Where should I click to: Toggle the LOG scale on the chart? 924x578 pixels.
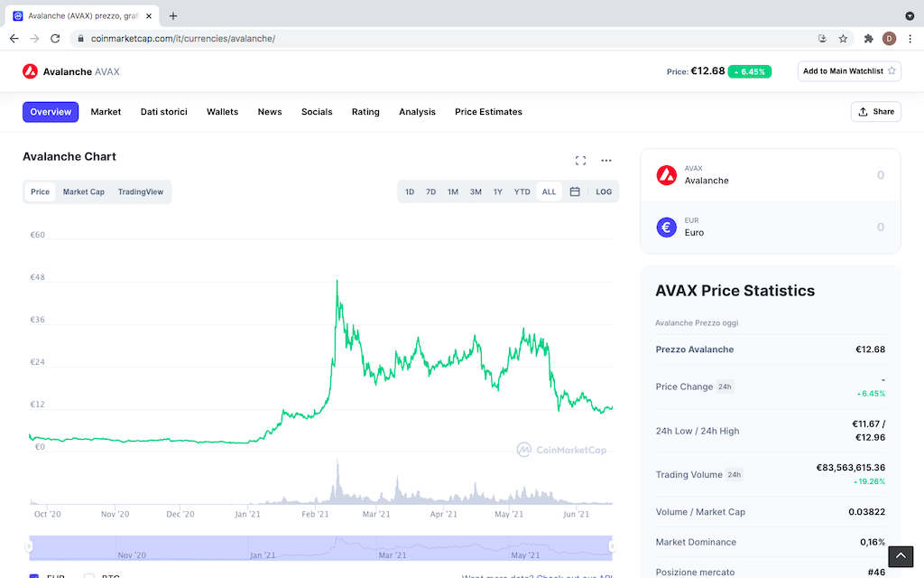coord(604,191)
